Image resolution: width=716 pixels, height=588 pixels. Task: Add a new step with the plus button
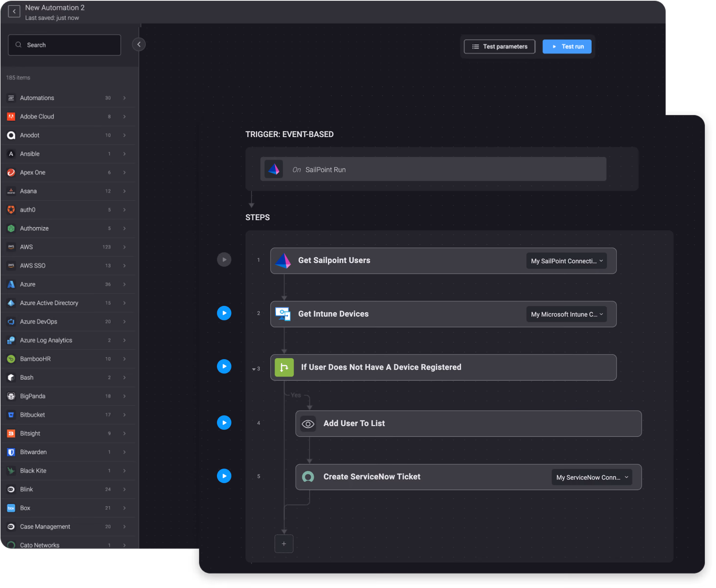284,544
